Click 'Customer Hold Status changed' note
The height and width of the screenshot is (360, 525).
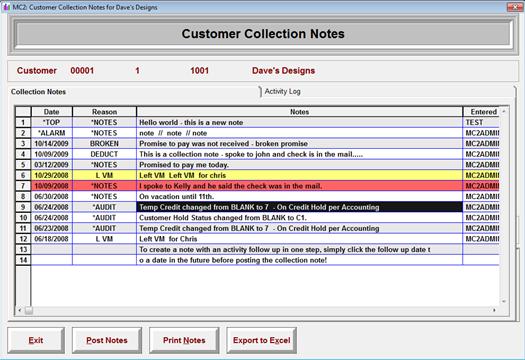click(299, 218)
